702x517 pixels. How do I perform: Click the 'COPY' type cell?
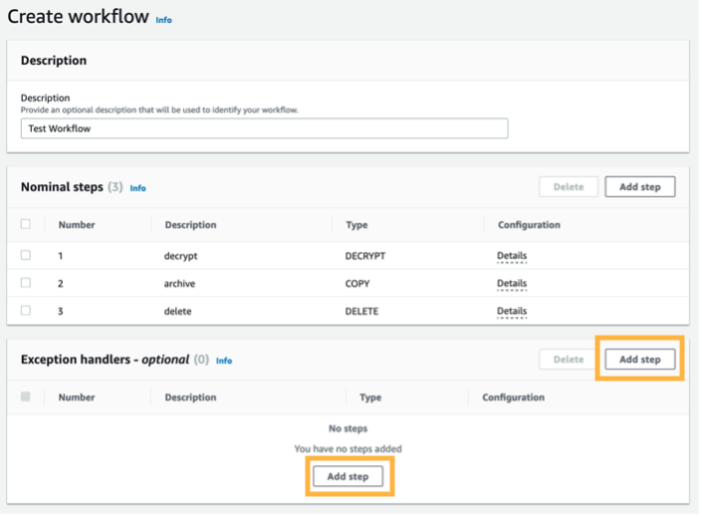(x=357, y=284)
